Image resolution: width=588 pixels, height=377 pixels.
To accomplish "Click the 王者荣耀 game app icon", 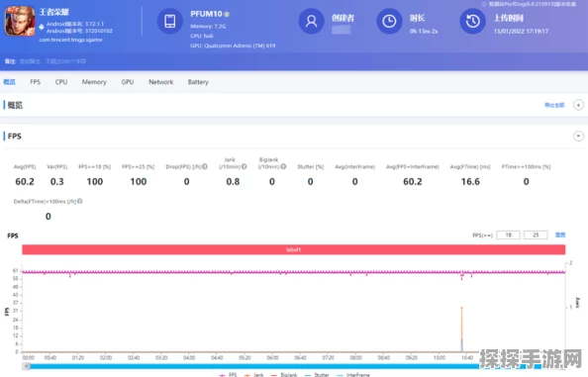I will pos(20,22).
